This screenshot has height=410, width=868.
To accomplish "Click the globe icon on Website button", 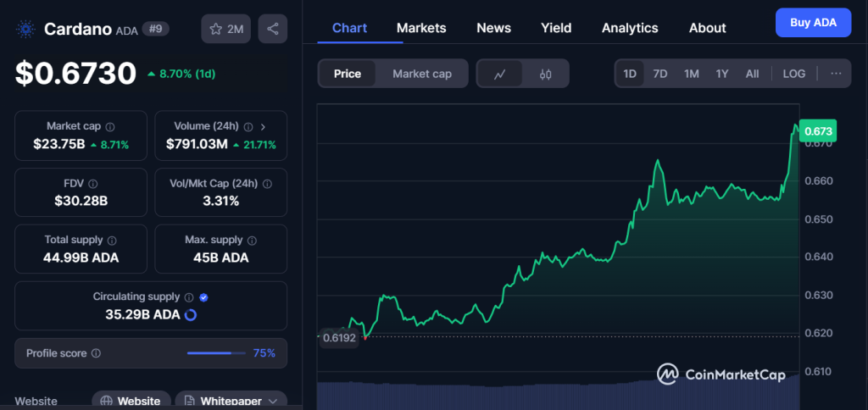I will pyautogui.click(x=107, y=402).
